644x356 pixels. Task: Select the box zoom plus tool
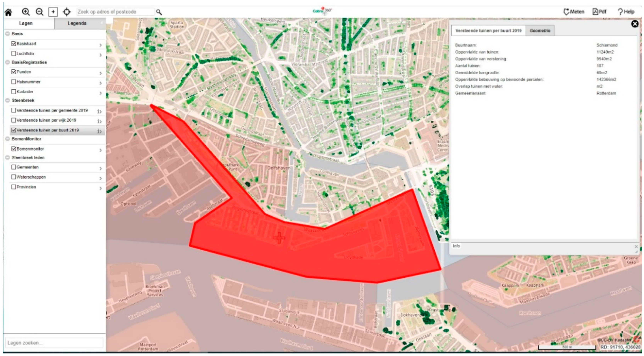tap(53, 12)
